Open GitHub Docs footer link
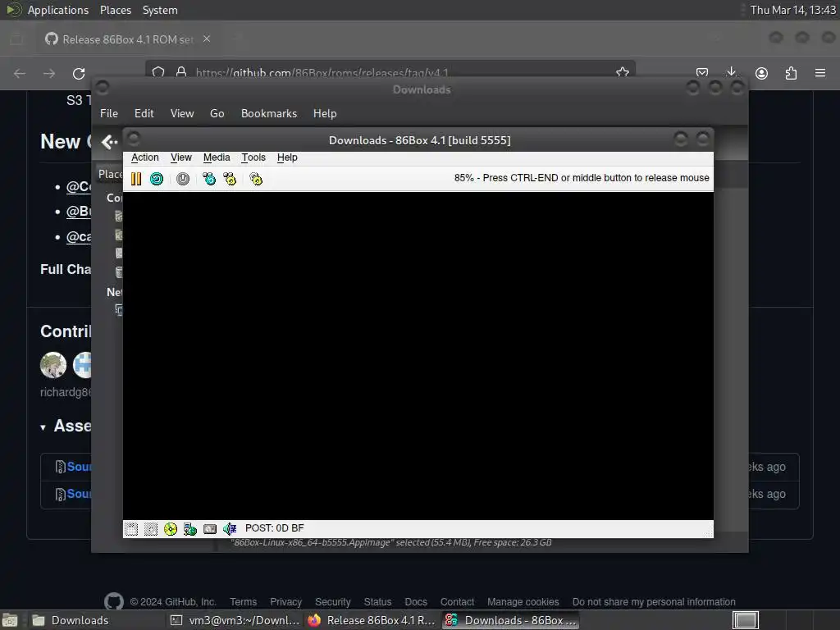This screenshot has width=840, height=630. pos(416,602)
